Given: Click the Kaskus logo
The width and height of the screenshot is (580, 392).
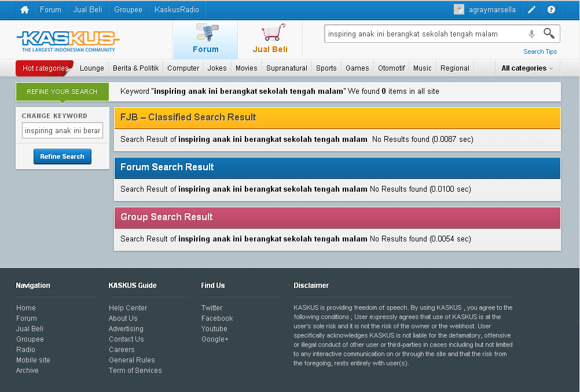Looking at the screenshot, I should (68, 41).
